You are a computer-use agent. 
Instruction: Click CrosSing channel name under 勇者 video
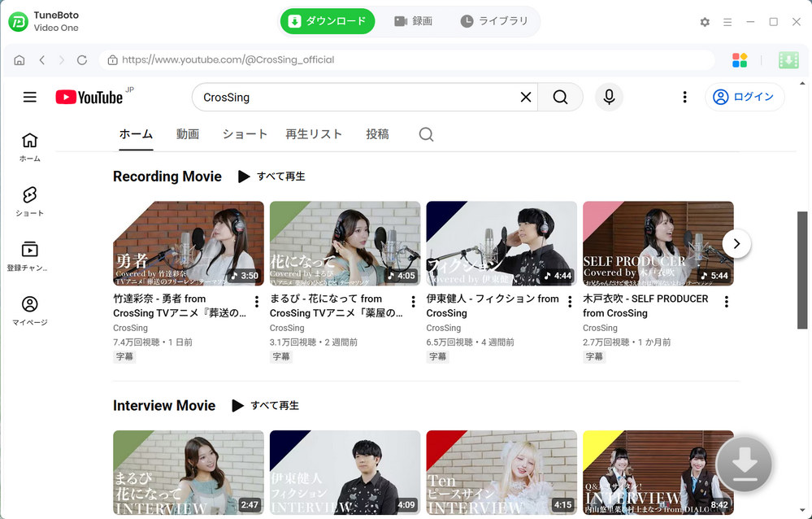[131, 328]
